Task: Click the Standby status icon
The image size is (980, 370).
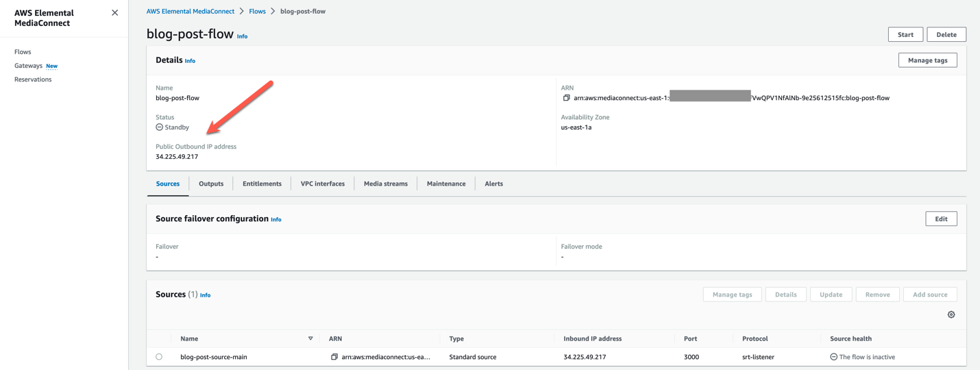Action: coord(159,127)
